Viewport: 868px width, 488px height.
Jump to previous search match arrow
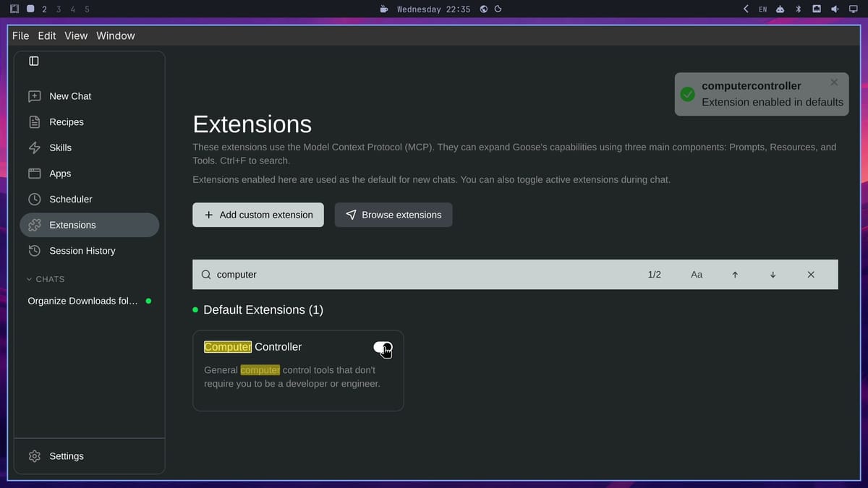coord(735,275)
